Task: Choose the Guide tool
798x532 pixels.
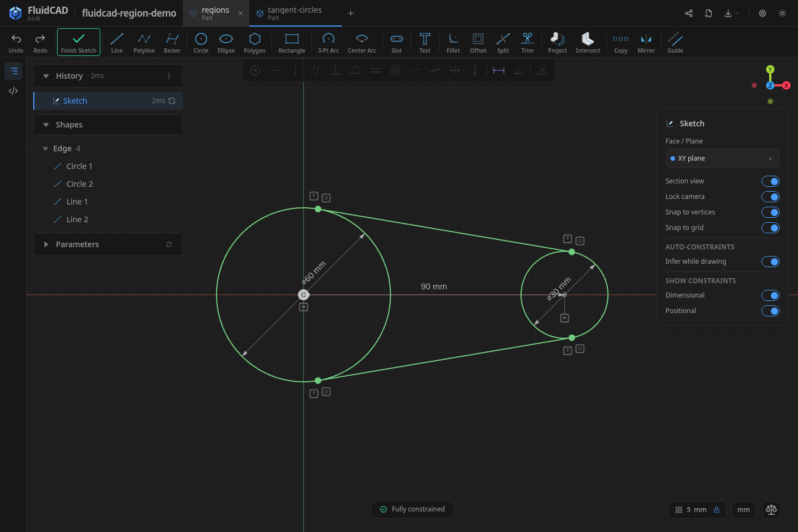Action: pos(676,43)
